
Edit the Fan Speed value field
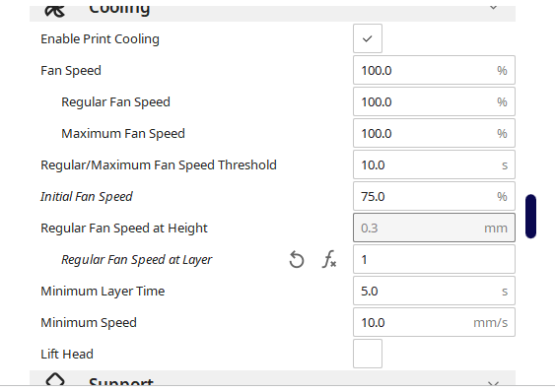pos(434,70)
